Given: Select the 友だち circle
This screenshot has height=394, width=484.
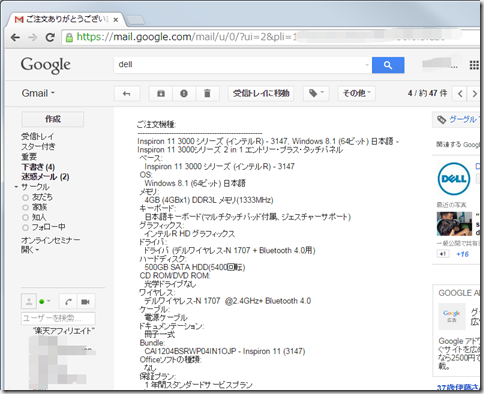Looking at the screenshot, I should (42, 197).
